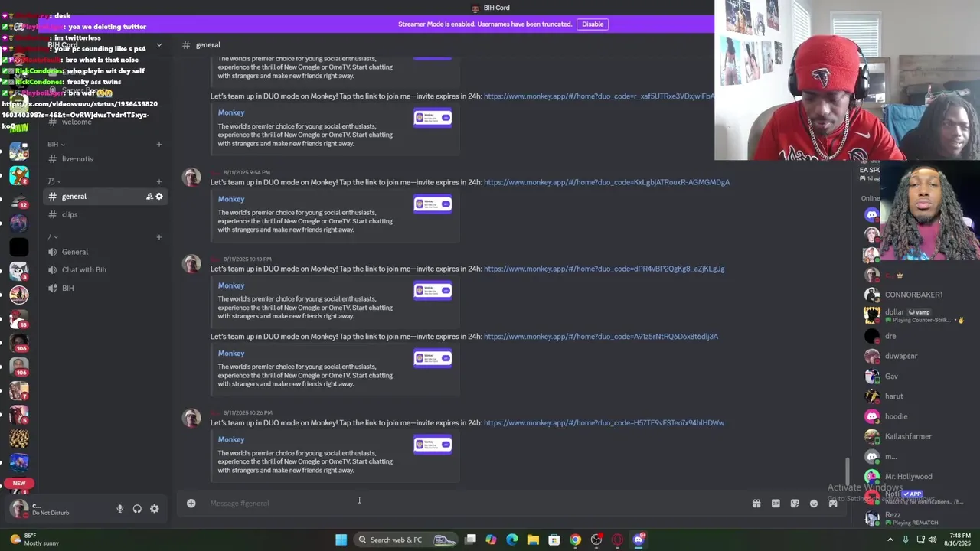This screenshot has height=551, width=980.
Task: Click the Message #general input field
Action: (475, 504)
